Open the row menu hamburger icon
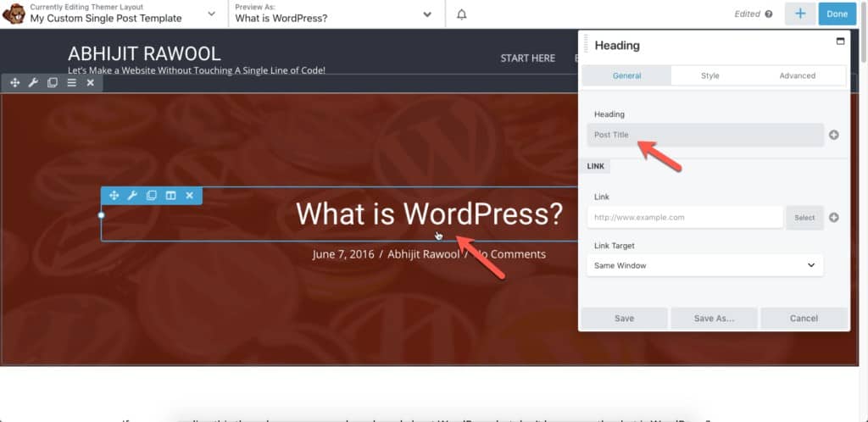Viewport: 868px width, 422px height. 71,83
